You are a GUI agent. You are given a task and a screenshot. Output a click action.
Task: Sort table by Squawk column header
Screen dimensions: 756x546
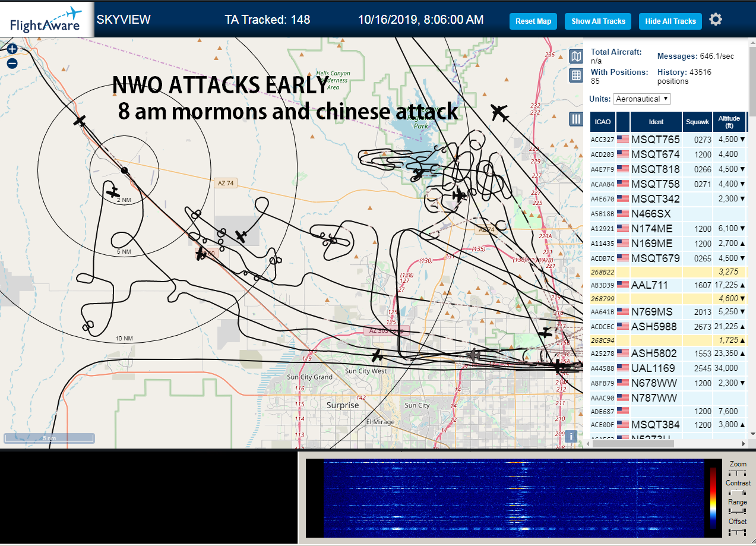697,122
